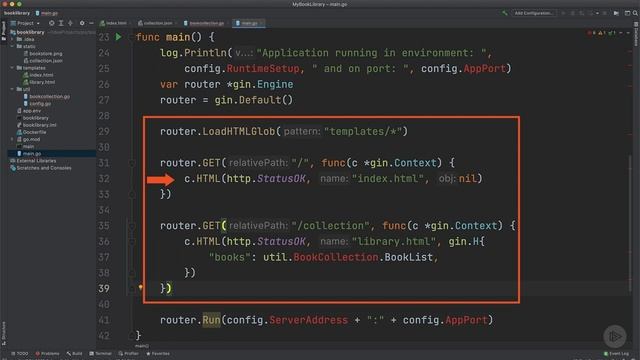Collapse the templates folder
The image size is (640, 360).
12,68
